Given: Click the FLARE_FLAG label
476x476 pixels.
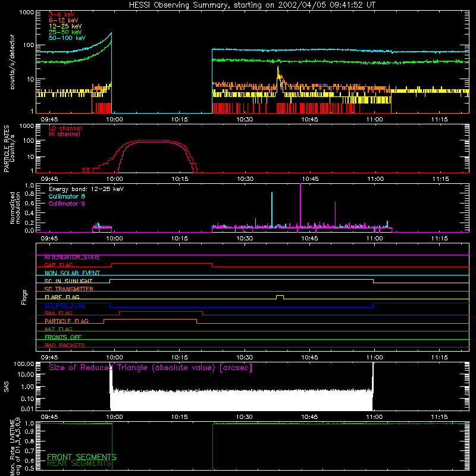Looking at the screenshot, I should click(x=62, y=297).
